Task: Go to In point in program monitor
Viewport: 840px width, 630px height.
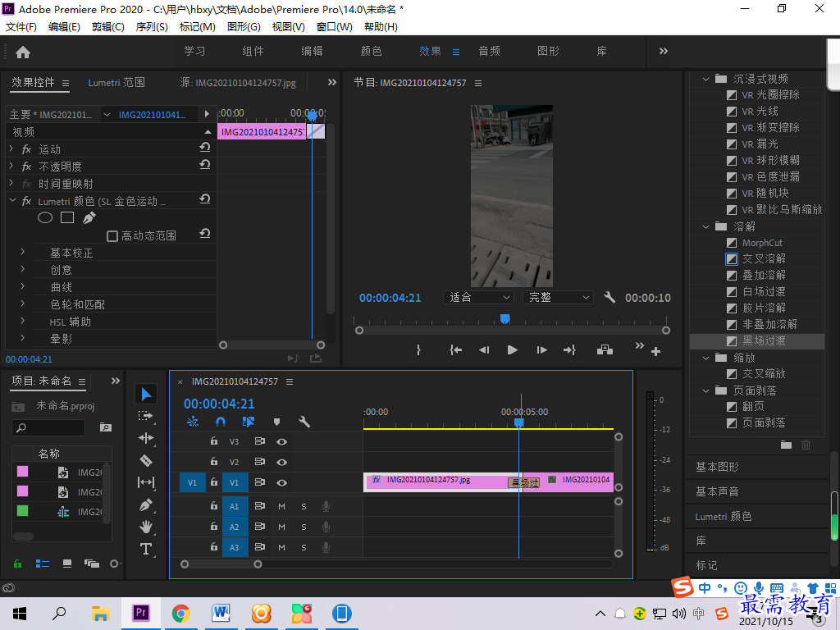Action: pyautogui.click(x=455, y=349)
